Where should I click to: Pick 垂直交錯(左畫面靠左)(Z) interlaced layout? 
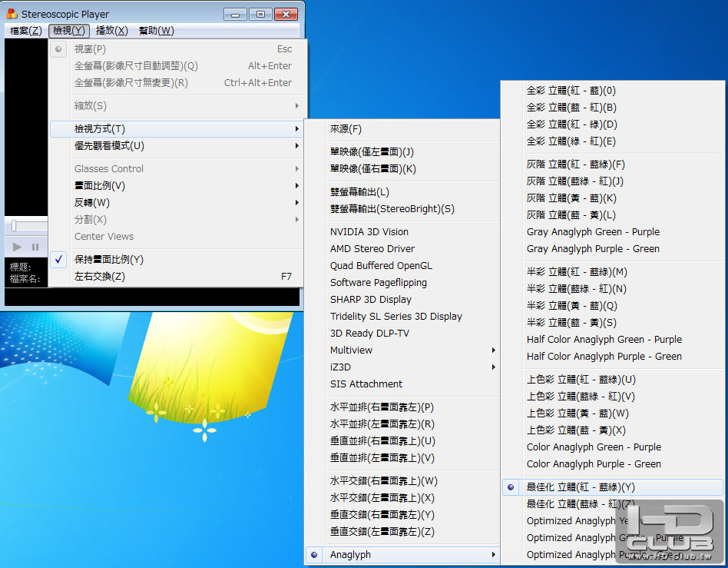click(x=402, y=532)
